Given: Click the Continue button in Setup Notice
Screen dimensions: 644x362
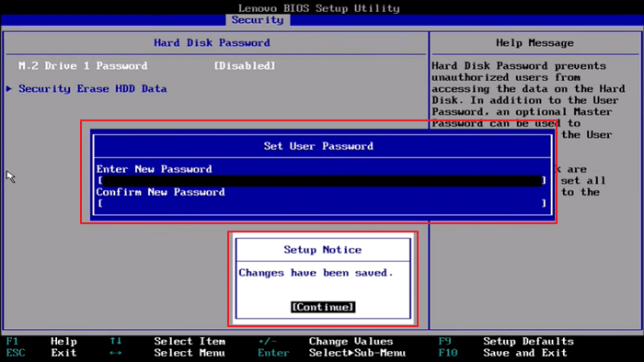Looking at the screenshot, I should [x=323, y=307].
